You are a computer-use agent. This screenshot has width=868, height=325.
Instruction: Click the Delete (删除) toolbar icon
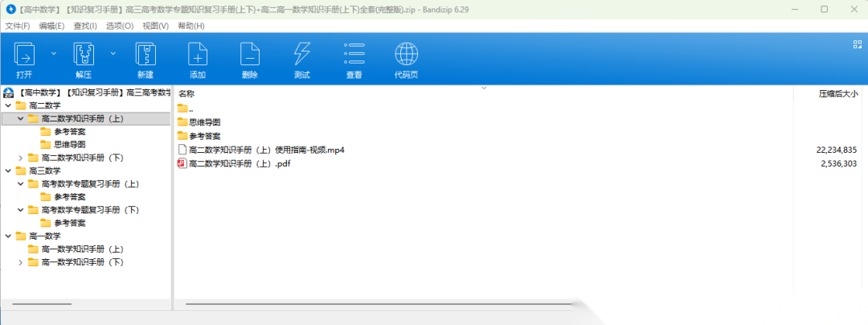250,55
